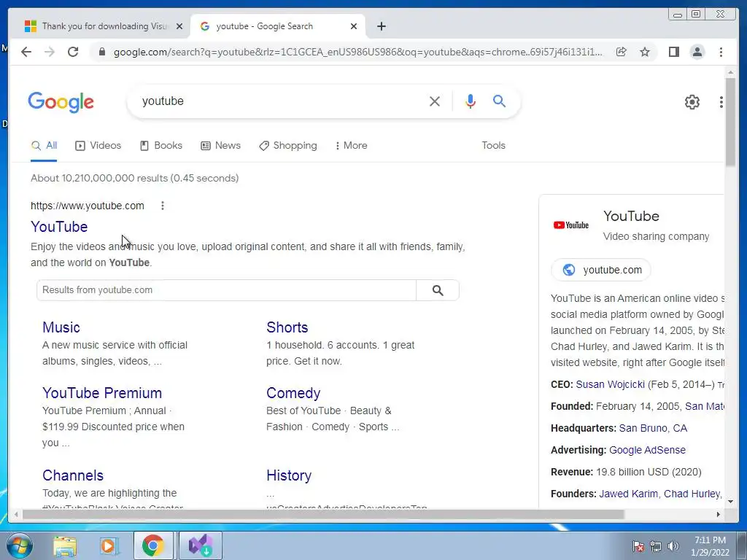The width and height of the screenshot is (747, 560).
Task: Click the horizontal scrollbar thumb
Action: pos(323,514)
